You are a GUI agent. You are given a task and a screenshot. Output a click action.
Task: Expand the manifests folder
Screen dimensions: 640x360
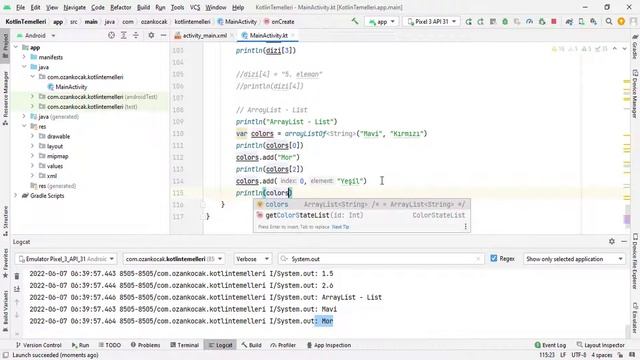[24, 57]
